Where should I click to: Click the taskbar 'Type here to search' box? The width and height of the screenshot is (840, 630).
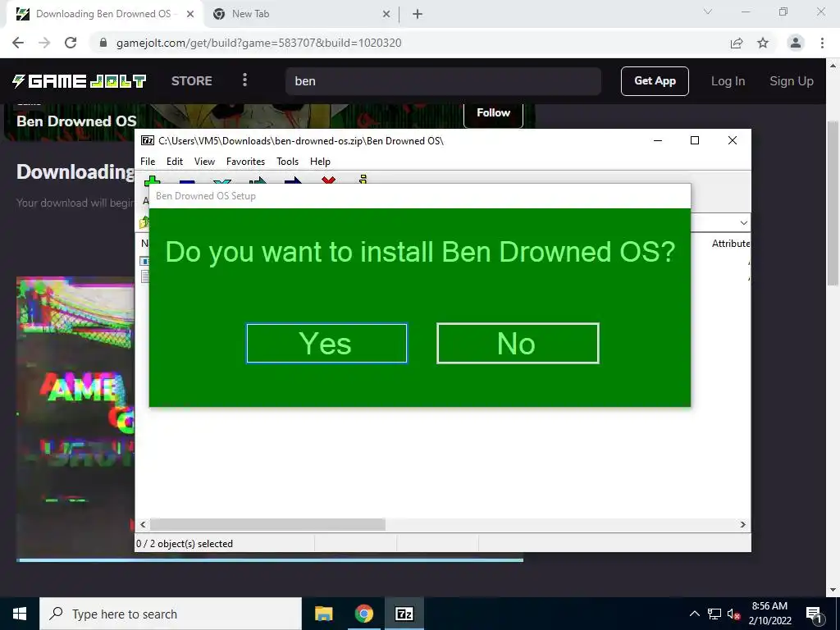(171, 614)
